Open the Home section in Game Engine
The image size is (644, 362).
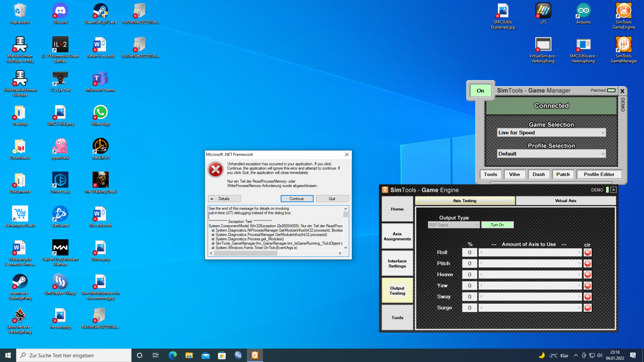click(397, 209)
